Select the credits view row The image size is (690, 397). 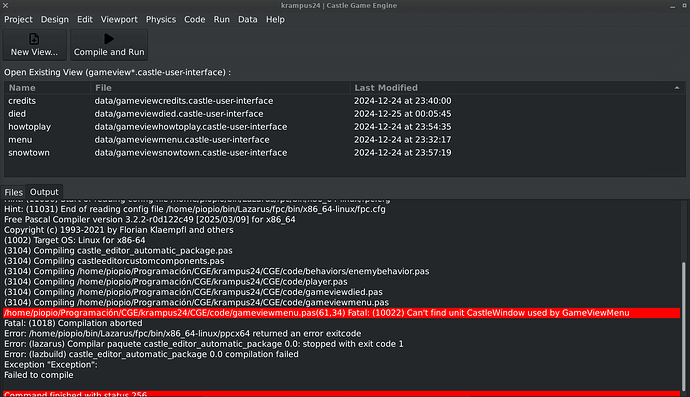click(x=345, y=101)
